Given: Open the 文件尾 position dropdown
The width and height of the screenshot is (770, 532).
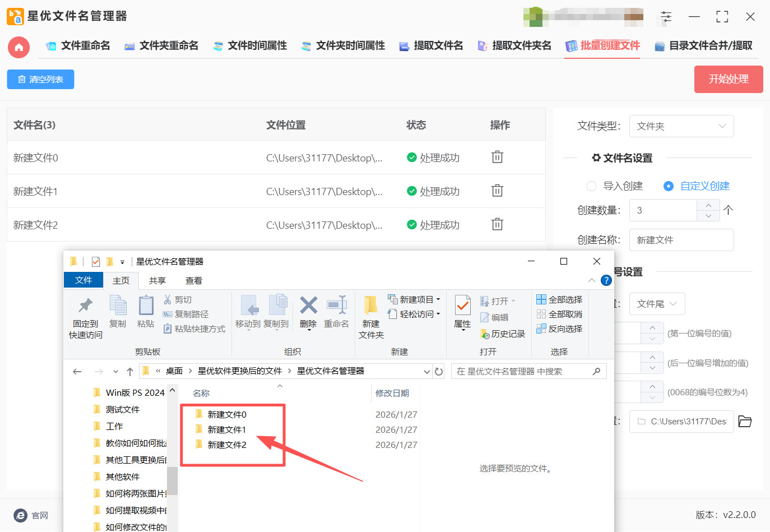Looking at the screenshot, I should [657, 304].
